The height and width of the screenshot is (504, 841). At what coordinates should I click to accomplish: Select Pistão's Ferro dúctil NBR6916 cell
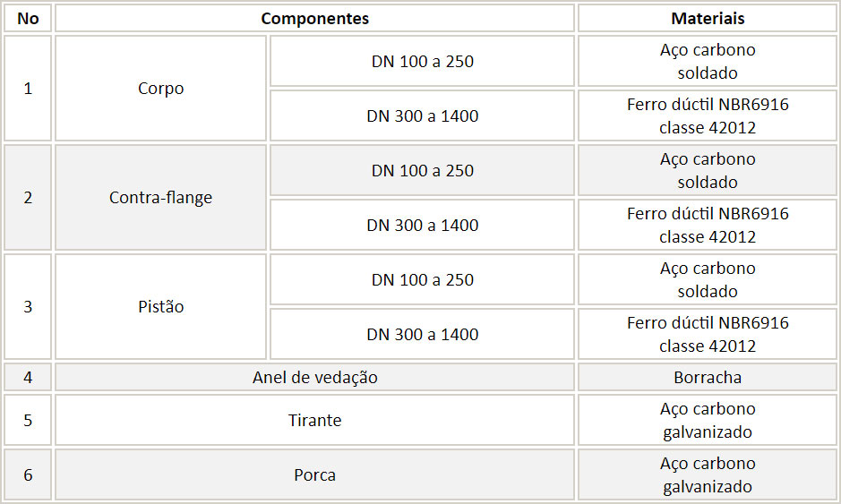pyautogui.click(x=708, y=334)
